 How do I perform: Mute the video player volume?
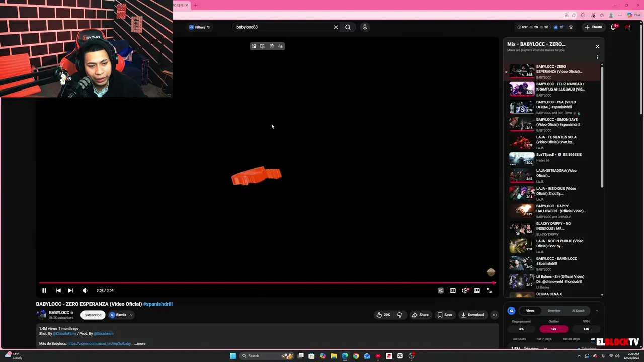[85, 290]
